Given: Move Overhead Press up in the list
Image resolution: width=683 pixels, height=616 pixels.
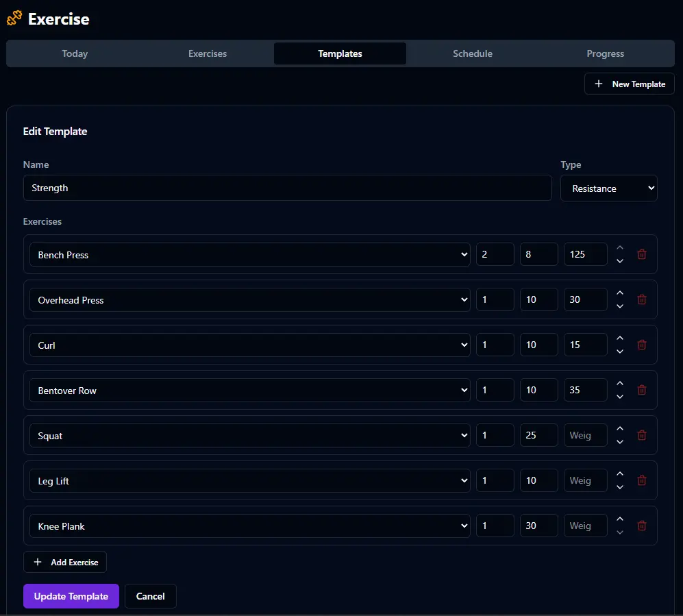Looking at the screenshot, I should click(619, 294).
